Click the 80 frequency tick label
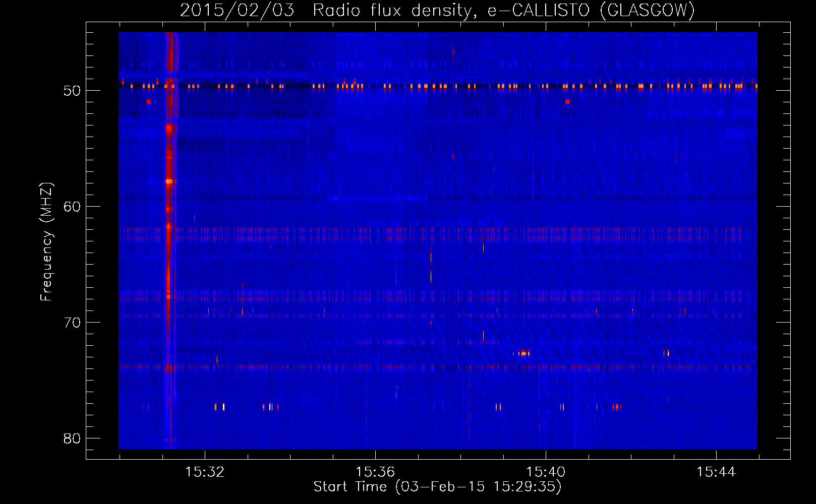This screenshot has width=816, height=504. pos(72,438)
